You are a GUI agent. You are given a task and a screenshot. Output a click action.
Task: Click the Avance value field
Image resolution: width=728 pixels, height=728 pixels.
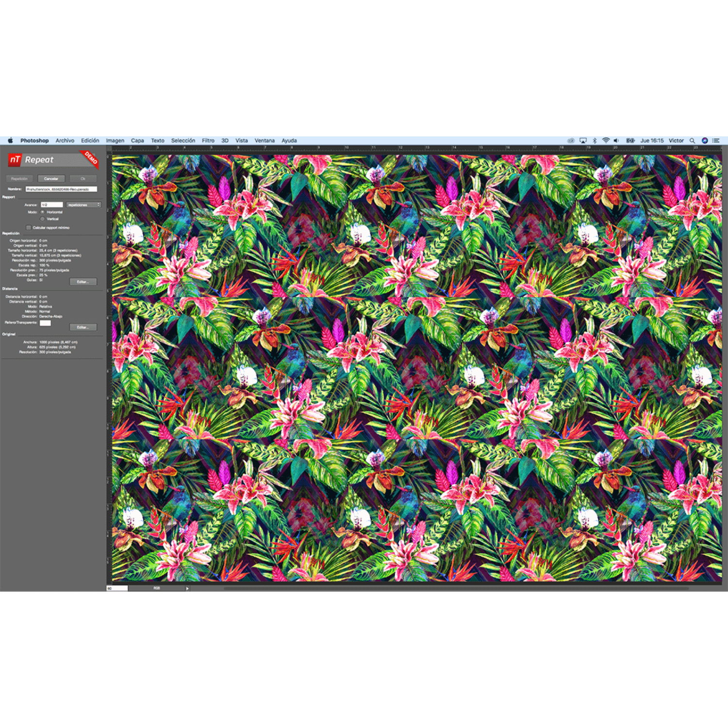[x=52, y=205]
